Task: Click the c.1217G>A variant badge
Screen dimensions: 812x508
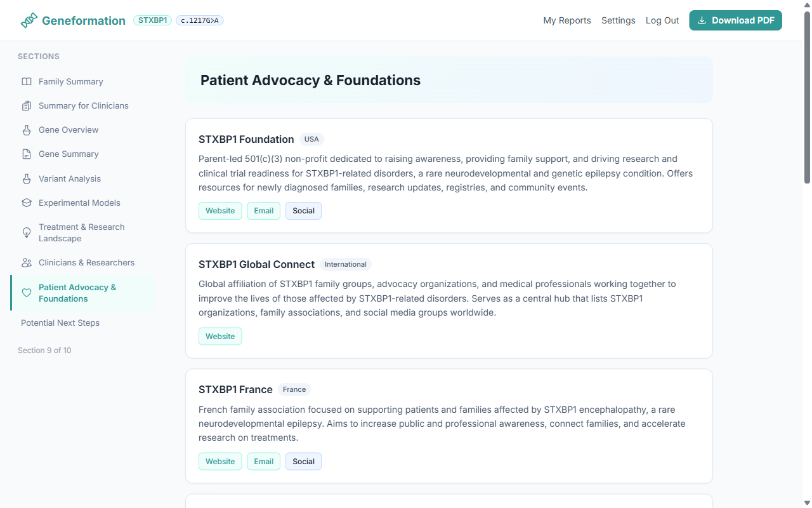Action: pos(199,20)
